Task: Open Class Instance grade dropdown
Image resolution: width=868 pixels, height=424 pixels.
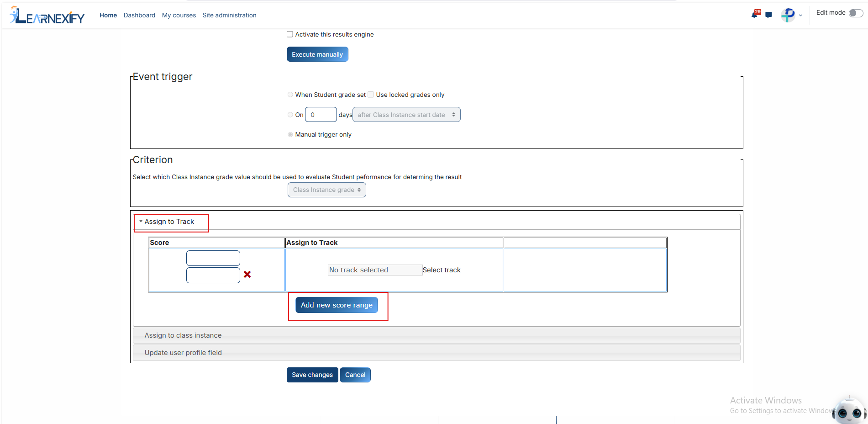Action: 327,190
